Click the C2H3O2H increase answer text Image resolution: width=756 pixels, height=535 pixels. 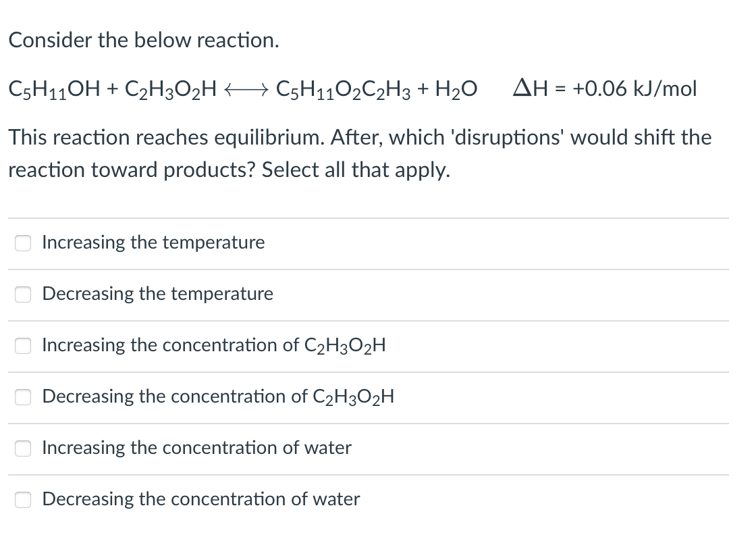213,345
